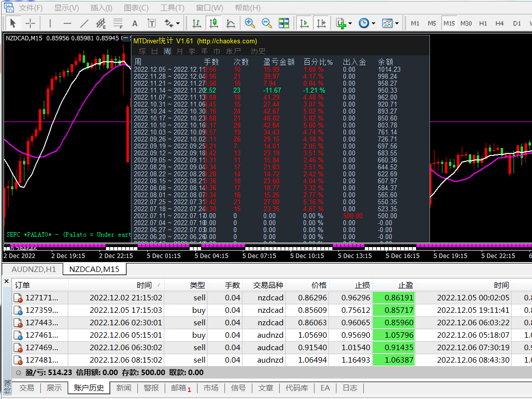532x399 pixels.
Task: Open the 账户 view in MTDriver panel
Action: 233,51
